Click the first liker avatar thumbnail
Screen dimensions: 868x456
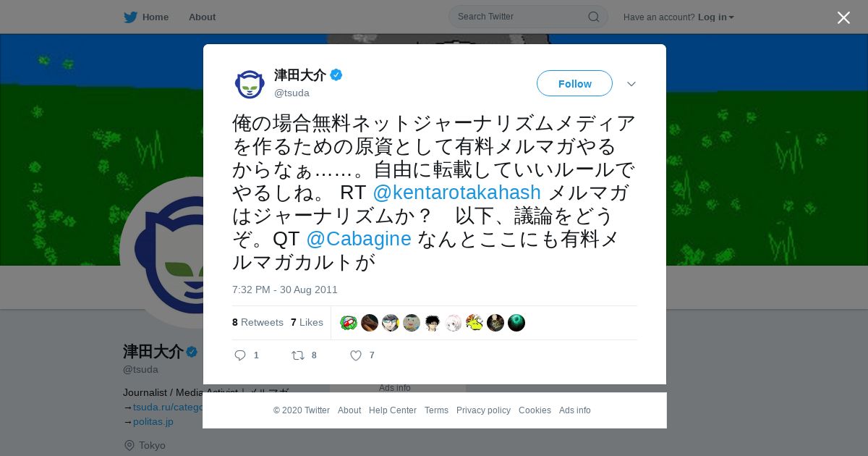tap(349, 323)
